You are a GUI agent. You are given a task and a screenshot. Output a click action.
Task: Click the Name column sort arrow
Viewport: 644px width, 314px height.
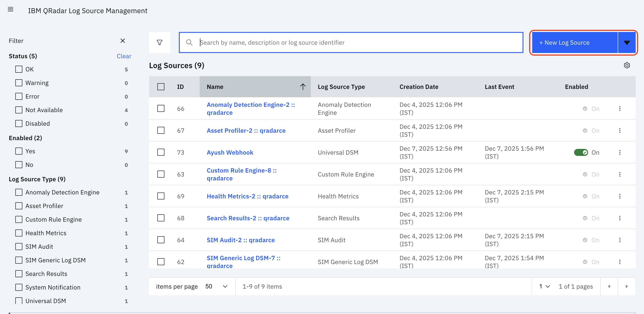[x=303, y=87]
